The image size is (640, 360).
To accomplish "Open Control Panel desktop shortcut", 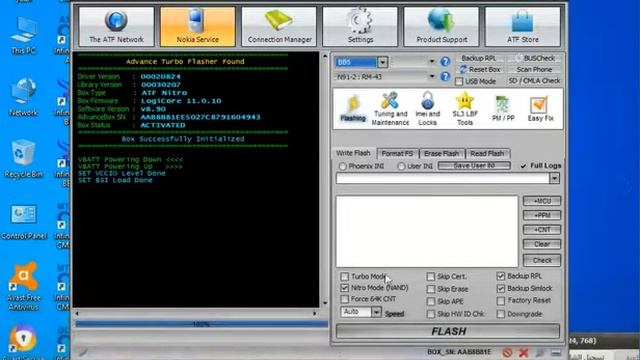I will 23,222.
